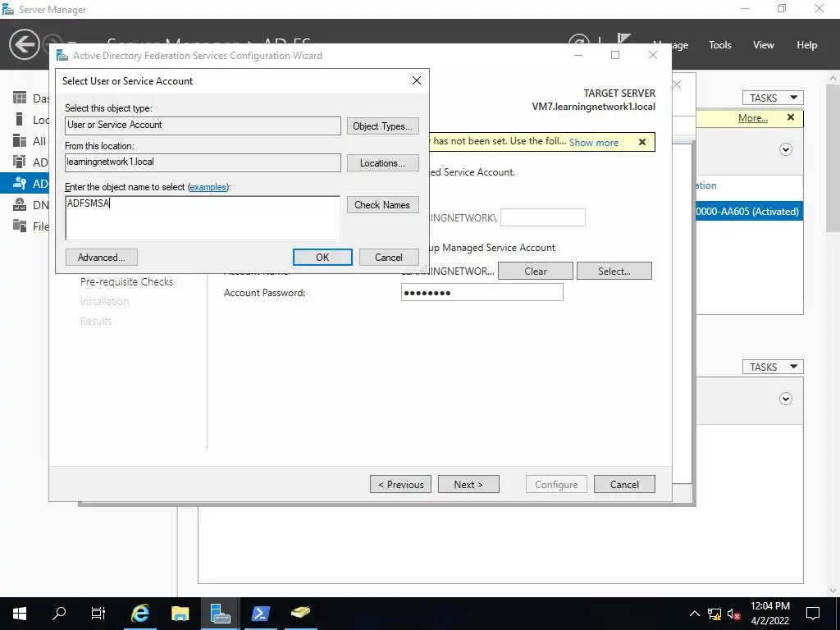The width and height of the screenshot is (840, 630).
Task: Open the AD DS sidebar icon
Action: point(20,162)
